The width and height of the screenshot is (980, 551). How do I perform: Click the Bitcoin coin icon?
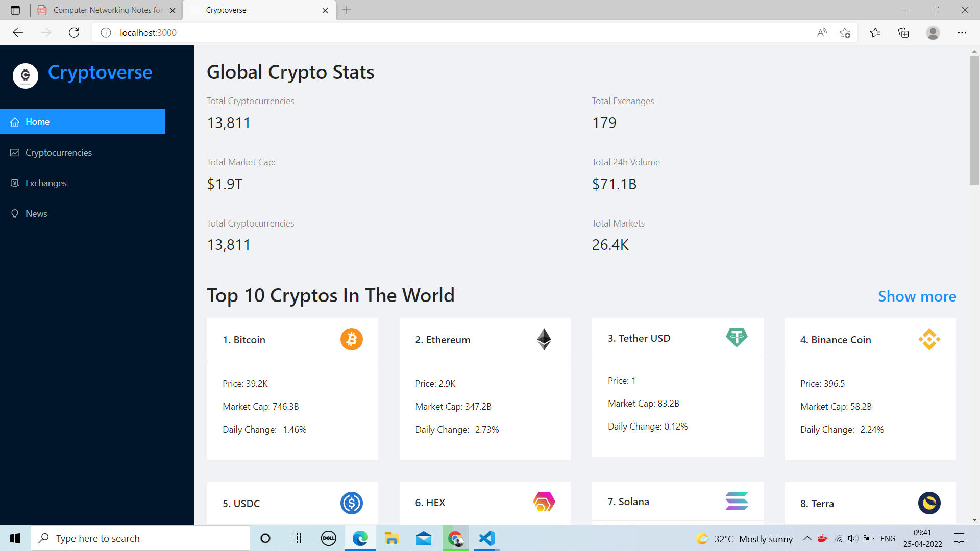(351, 339)
